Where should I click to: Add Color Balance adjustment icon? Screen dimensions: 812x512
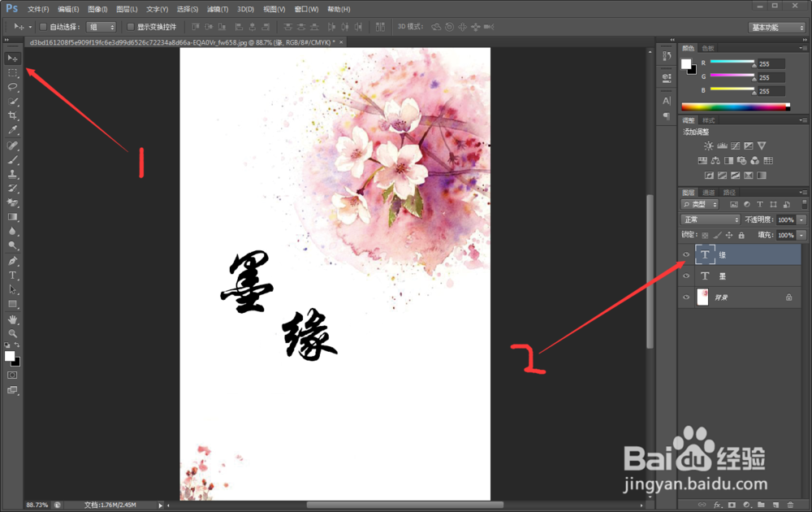[715, 161]
